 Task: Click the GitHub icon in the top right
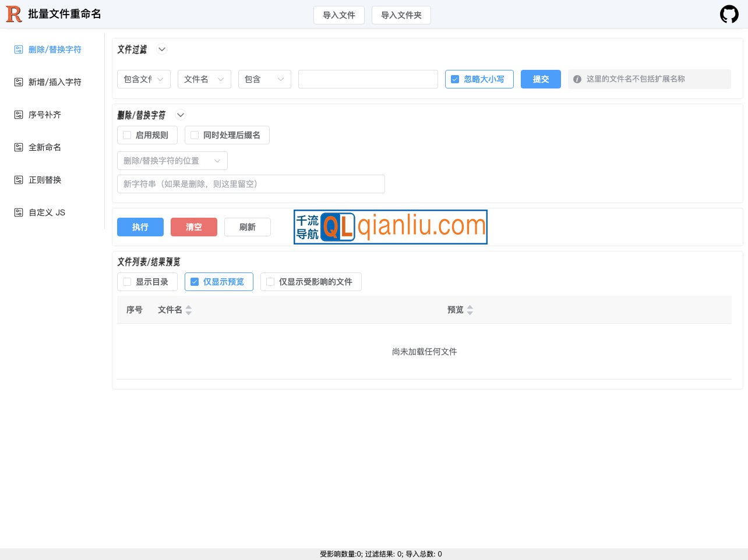(729, 14)
